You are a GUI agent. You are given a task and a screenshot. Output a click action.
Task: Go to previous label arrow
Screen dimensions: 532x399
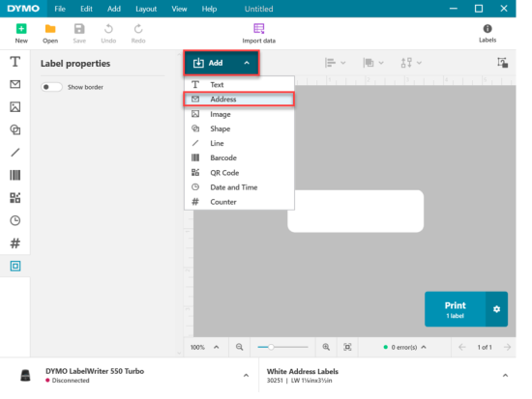click(x=461, y=347)
